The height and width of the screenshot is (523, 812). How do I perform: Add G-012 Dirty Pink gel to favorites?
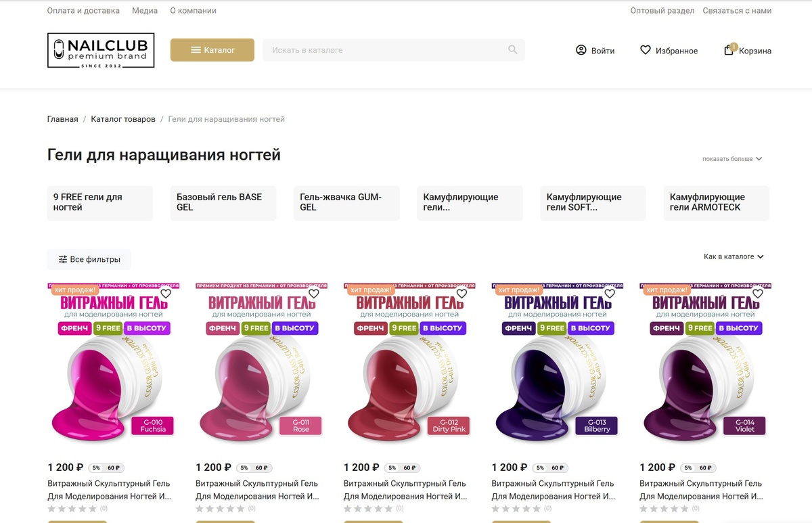(x=461, y=294)
